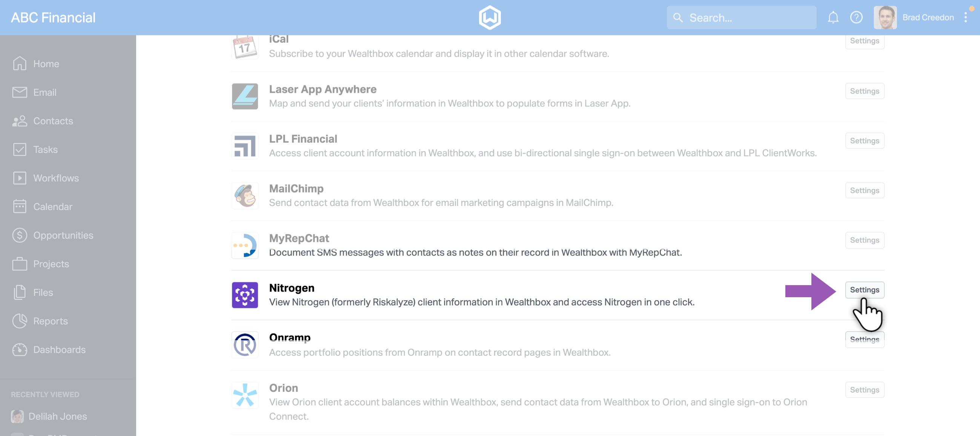
Task: Open the notification bell
Action: point(833,17)
